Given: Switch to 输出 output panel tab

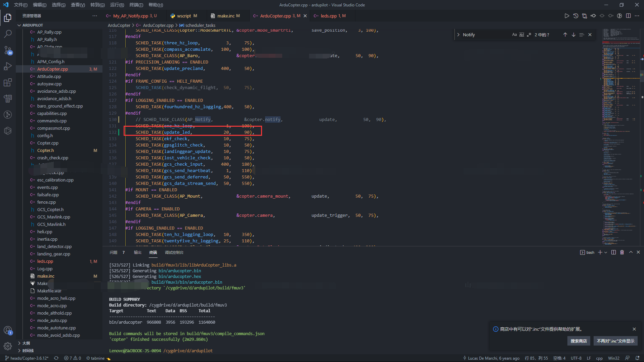Looking at the screenshot, I should [138, 252].
